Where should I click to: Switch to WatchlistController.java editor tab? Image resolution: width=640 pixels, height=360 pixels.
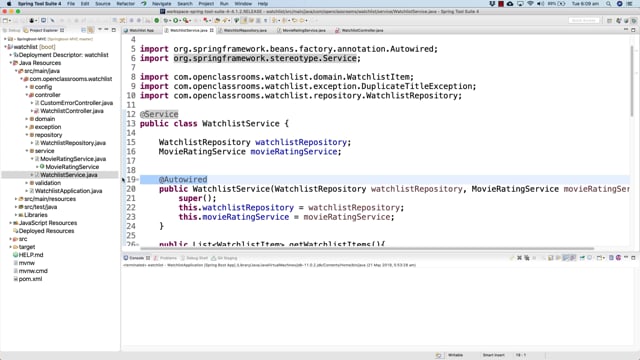pyautogui.click(x=362, y=30)
